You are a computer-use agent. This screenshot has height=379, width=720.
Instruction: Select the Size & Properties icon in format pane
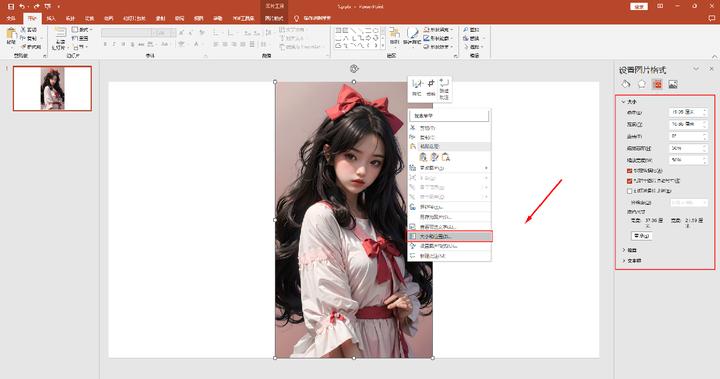(657, 84)
